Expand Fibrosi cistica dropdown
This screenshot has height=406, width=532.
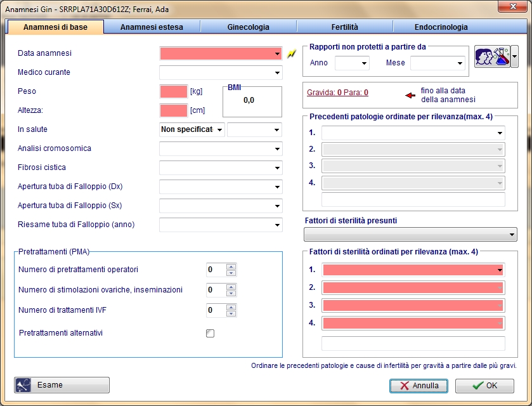coord(277,167)
